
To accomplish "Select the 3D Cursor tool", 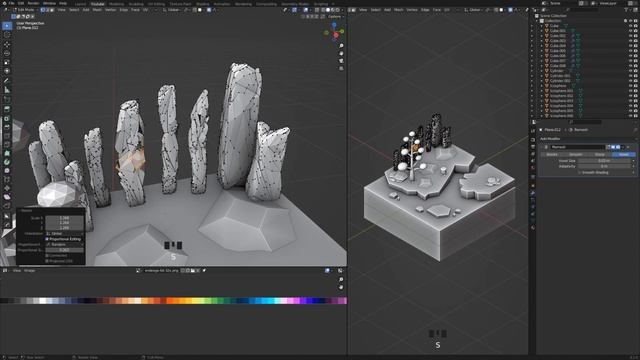I will point(7,35).
